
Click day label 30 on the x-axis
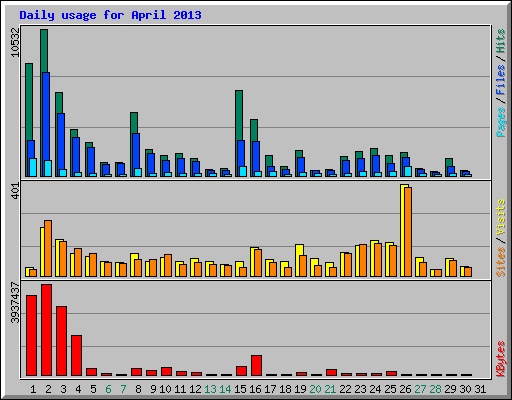point(465,389)
